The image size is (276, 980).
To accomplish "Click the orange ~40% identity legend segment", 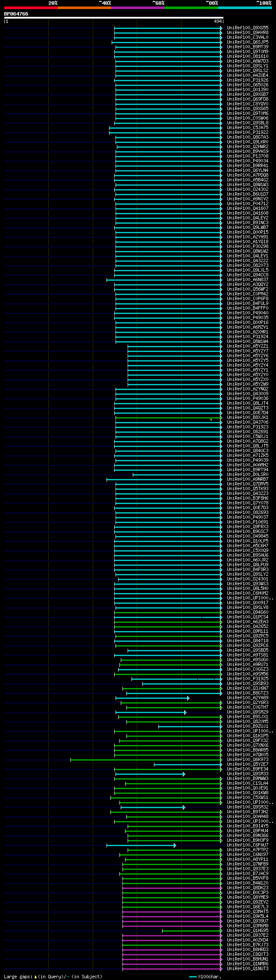I will (x=85, y=8).
